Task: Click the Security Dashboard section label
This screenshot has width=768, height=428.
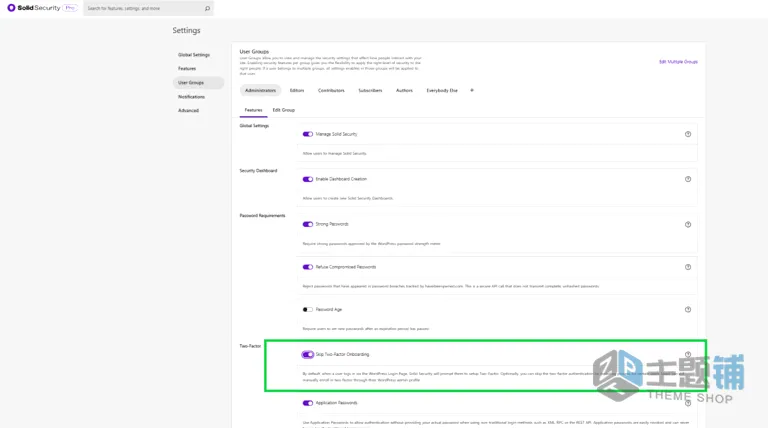Action: 258,170
